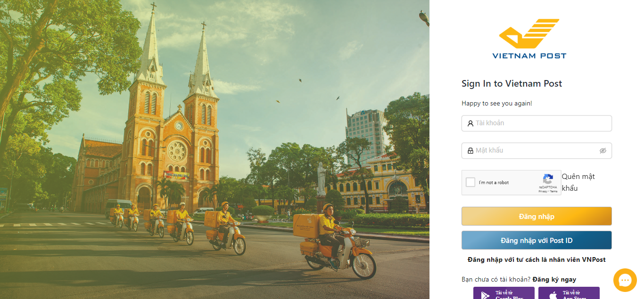Viewport: 644px width, 299px height.
Task: Click the Vietnam Post logo
Action: [529, 39]
